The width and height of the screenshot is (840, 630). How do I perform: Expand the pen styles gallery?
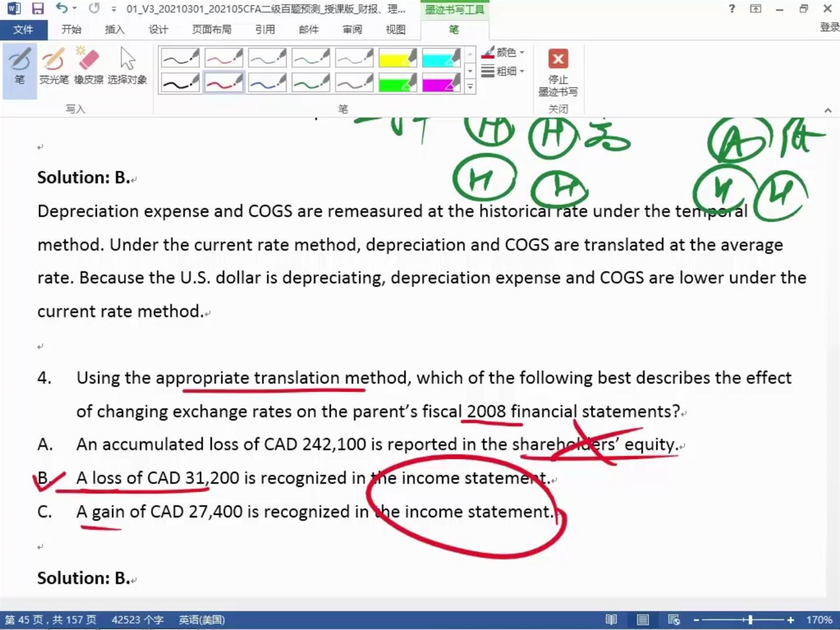click(470, 87)
